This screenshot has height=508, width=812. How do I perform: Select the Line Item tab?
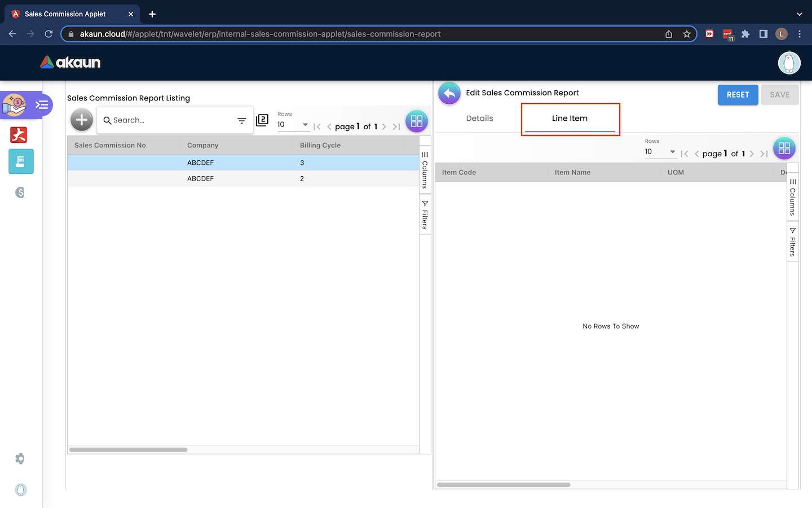tap(570, 119)
